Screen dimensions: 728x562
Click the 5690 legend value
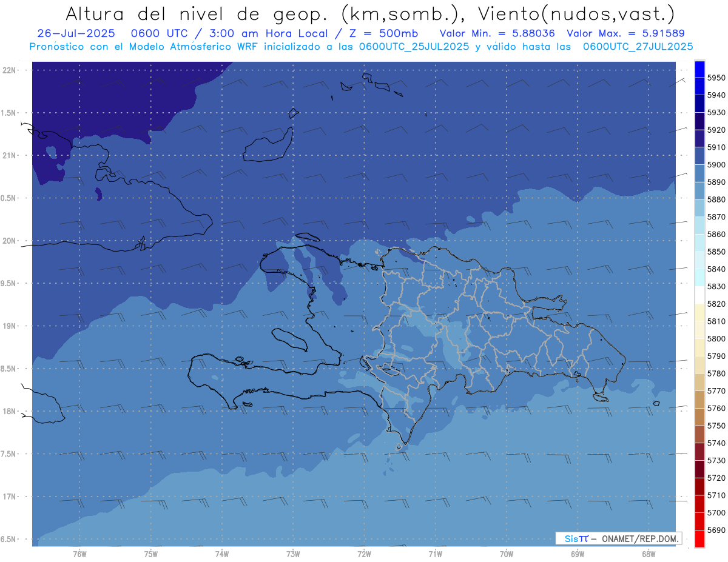716,530
